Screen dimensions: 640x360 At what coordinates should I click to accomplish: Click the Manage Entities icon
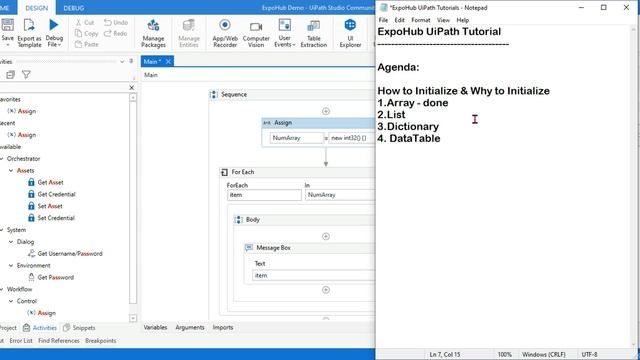click(x=189, y=25)
